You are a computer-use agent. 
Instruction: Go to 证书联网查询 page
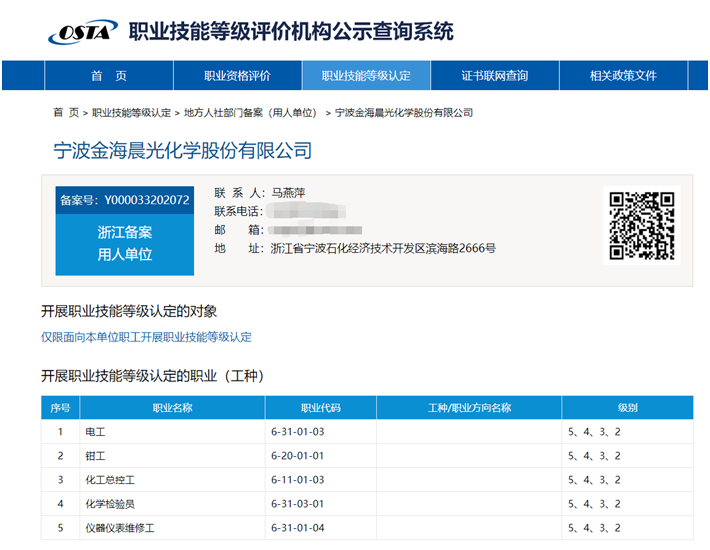click(x=494, y=76)
